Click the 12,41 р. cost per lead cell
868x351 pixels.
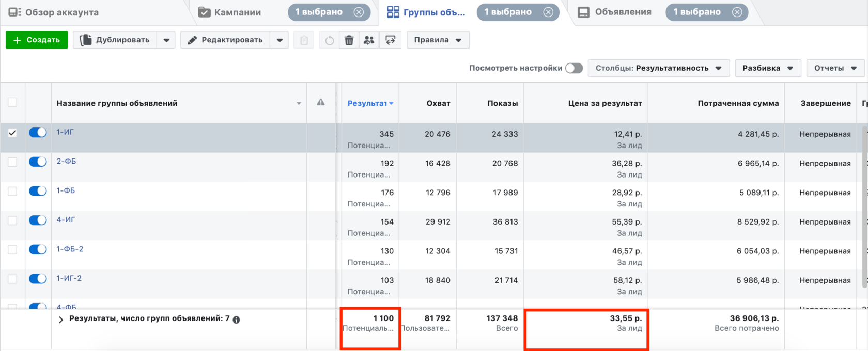tap(628, 134)
